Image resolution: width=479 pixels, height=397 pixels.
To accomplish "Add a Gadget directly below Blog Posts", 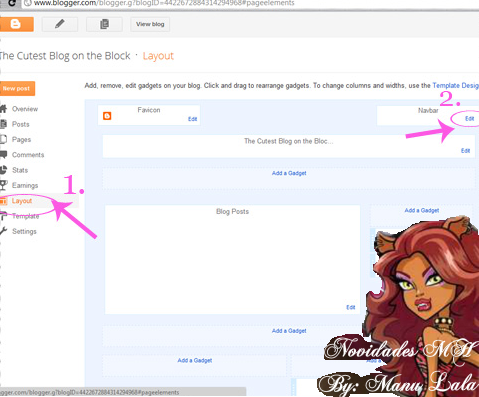I will 289,331.
